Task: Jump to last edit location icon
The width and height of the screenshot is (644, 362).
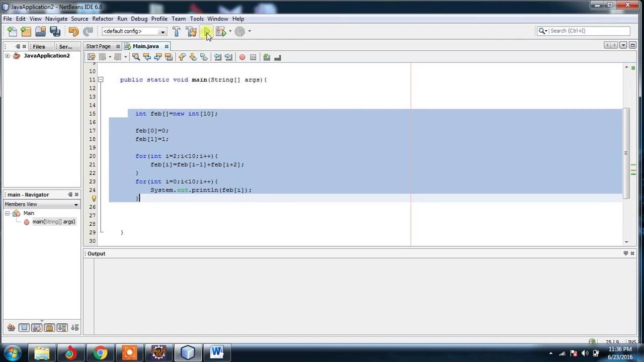Action: coord(91,57)
